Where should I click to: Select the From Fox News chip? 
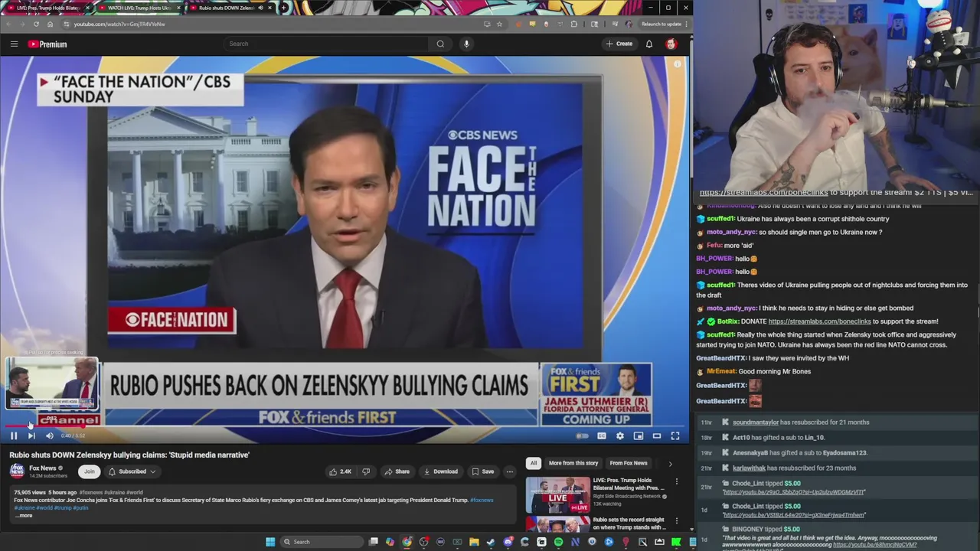[629, 463]
